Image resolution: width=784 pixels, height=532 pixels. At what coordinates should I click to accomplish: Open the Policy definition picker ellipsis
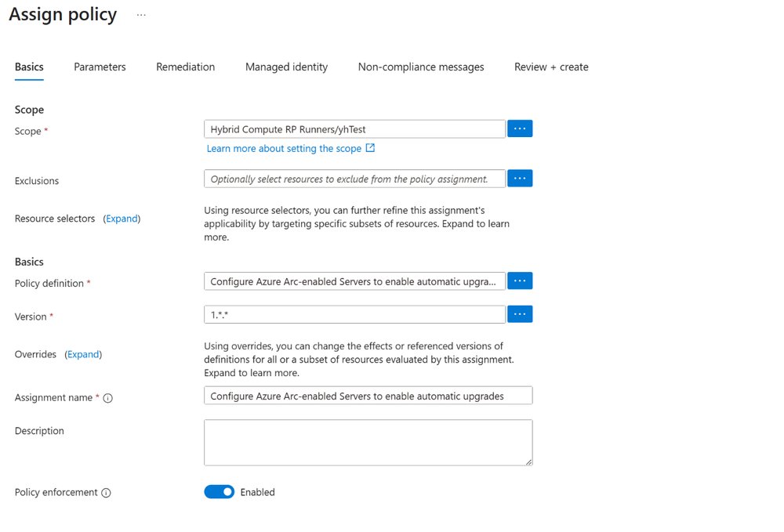520,280
